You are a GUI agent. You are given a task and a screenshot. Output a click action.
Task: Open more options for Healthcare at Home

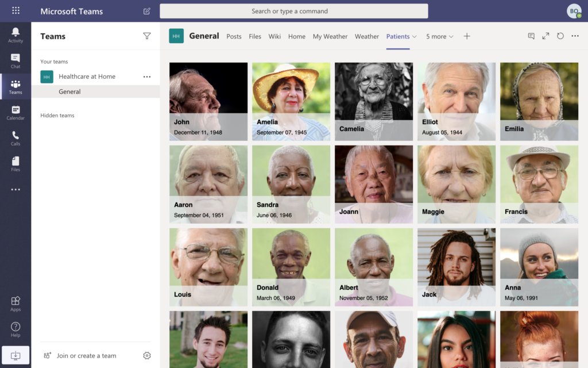tap(147, 76)
